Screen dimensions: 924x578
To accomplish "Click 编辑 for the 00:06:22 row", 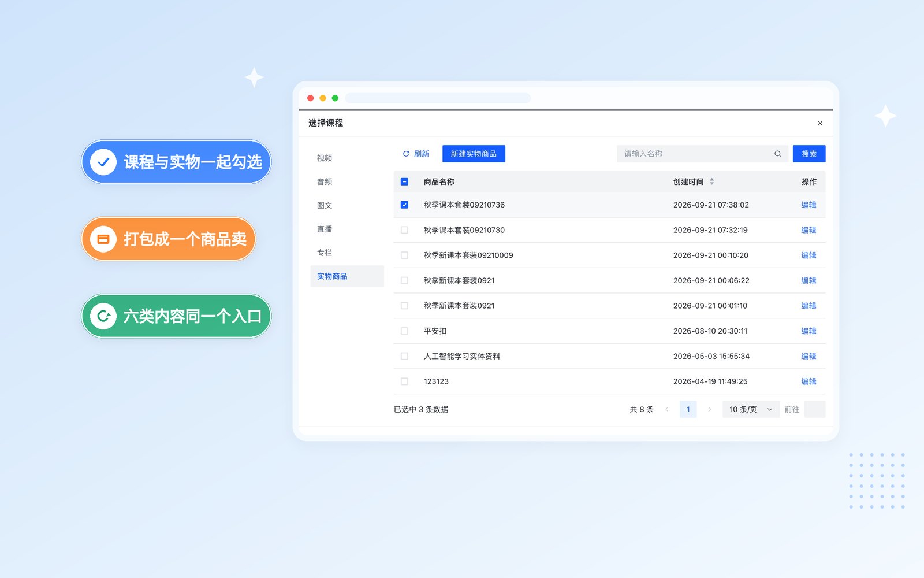I will (808, 280).
